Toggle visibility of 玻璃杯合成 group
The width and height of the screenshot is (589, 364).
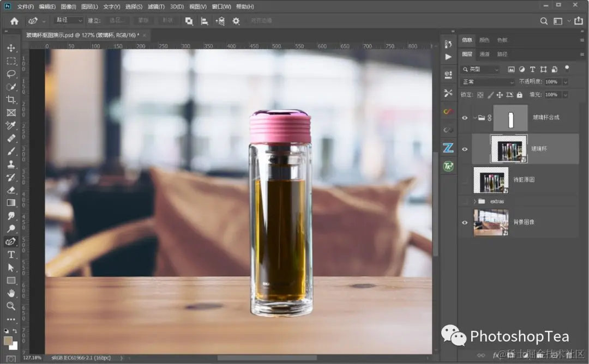click(465, 118)
